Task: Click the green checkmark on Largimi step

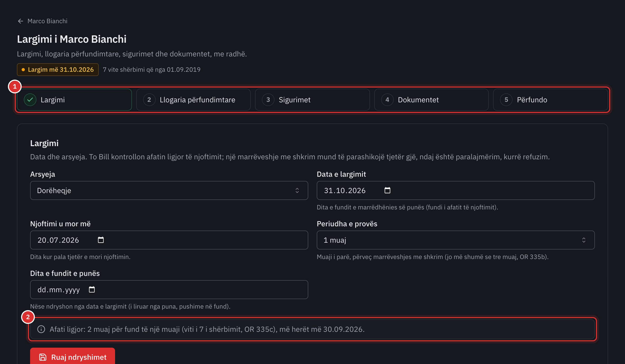Action: pos(30,100)
